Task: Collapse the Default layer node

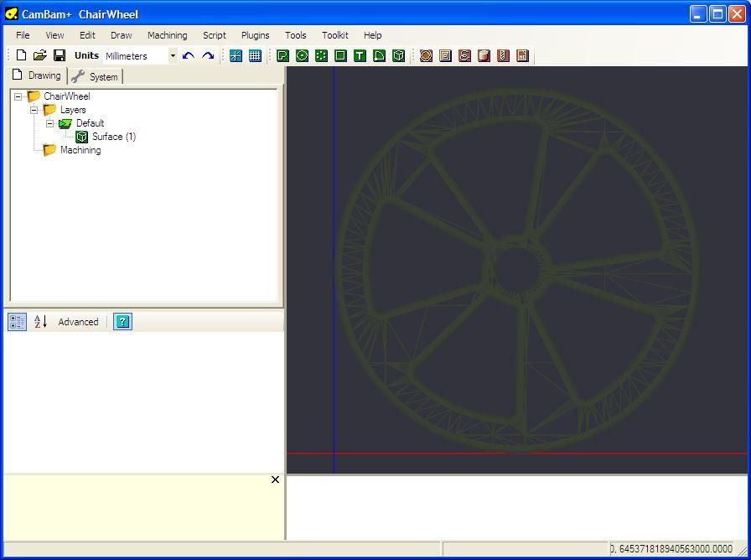Action: coord(49,123)
